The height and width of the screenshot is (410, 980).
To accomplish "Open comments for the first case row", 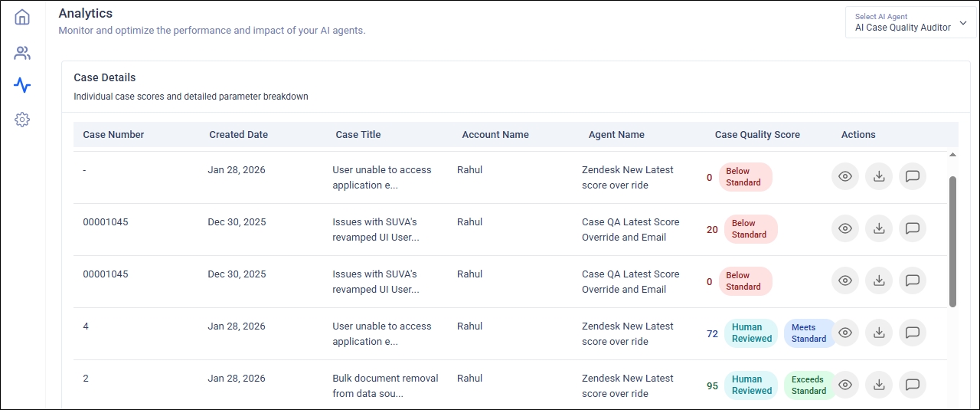I will pos(913,176).
